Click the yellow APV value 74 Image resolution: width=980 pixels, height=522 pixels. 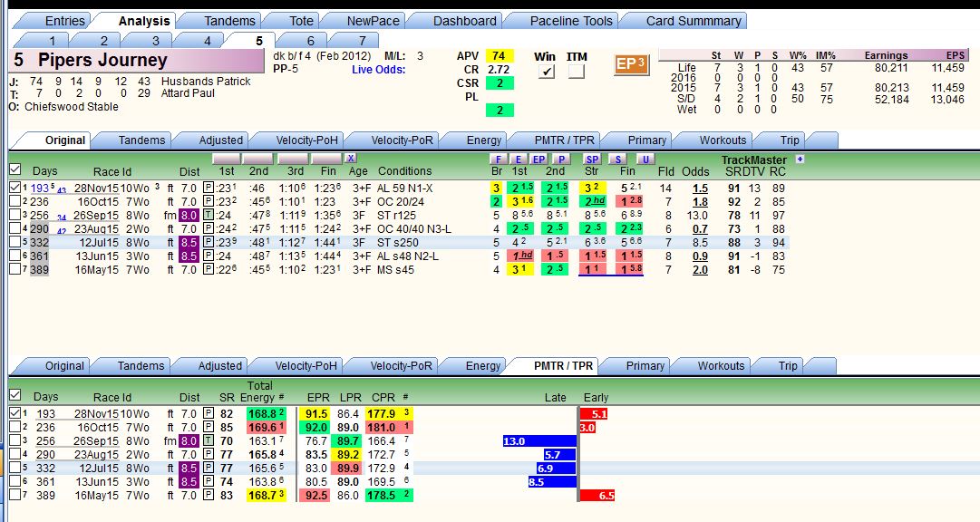point(500,55)
